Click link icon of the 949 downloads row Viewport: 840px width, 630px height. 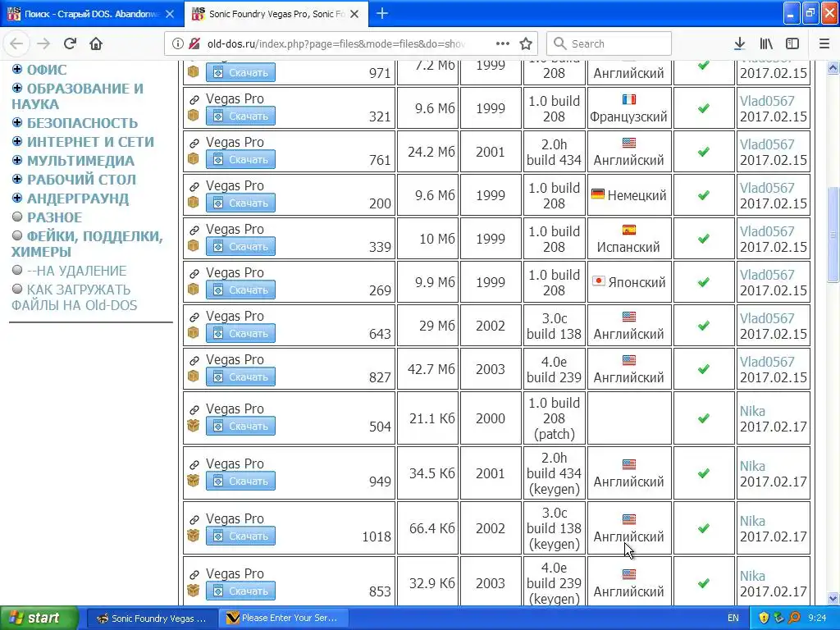(194, 465)
